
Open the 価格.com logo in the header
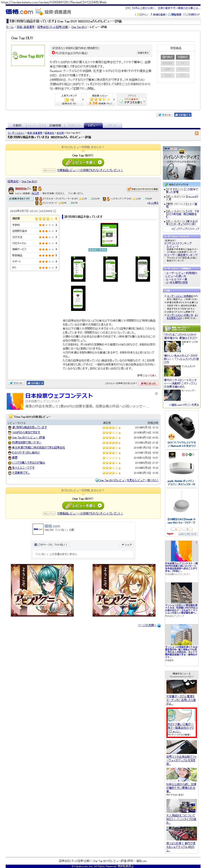[x=19, y=12]
